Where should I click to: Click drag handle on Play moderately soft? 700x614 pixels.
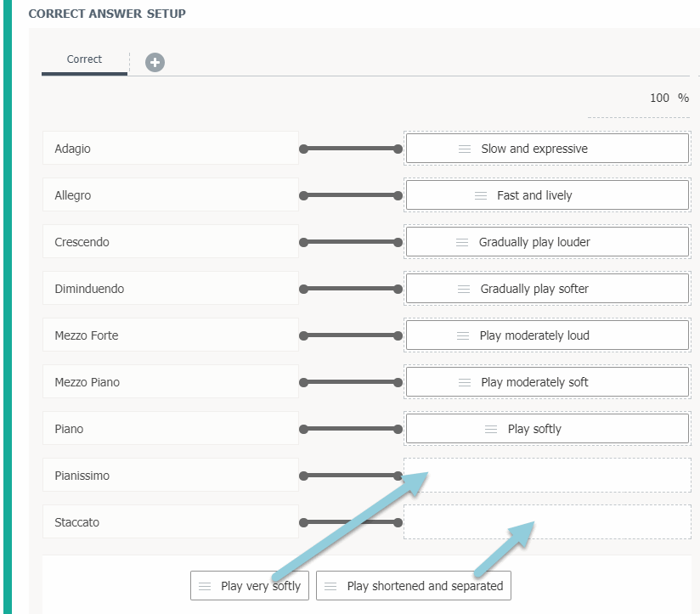(465, 382)
